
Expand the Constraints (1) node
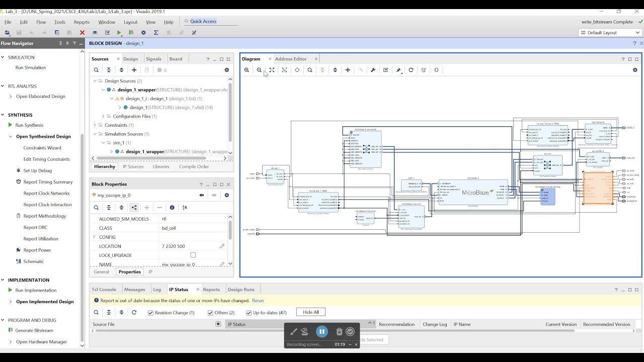[95, 125]
